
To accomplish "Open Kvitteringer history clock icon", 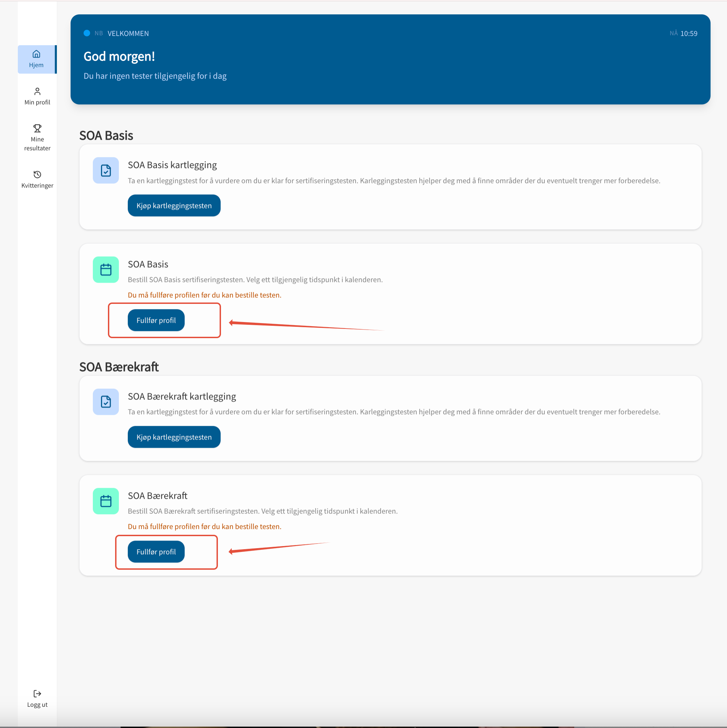I will [37, 174].
